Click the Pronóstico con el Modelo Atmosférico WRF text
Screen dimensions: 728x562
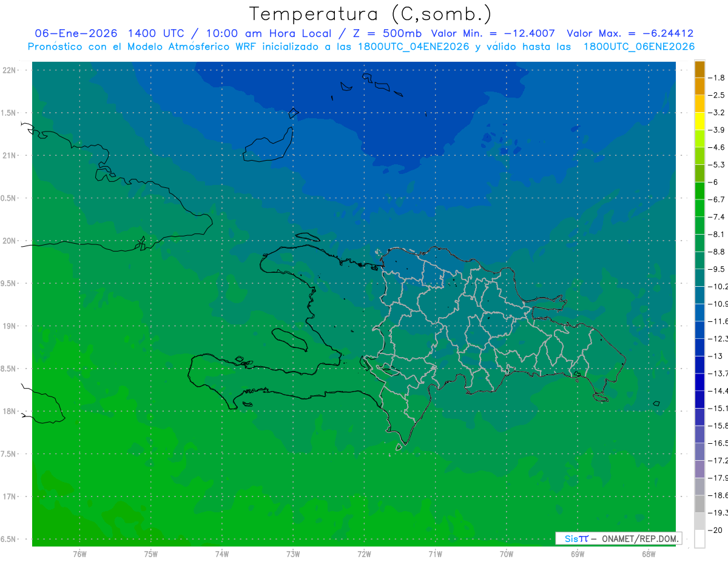tap(141, 47)
